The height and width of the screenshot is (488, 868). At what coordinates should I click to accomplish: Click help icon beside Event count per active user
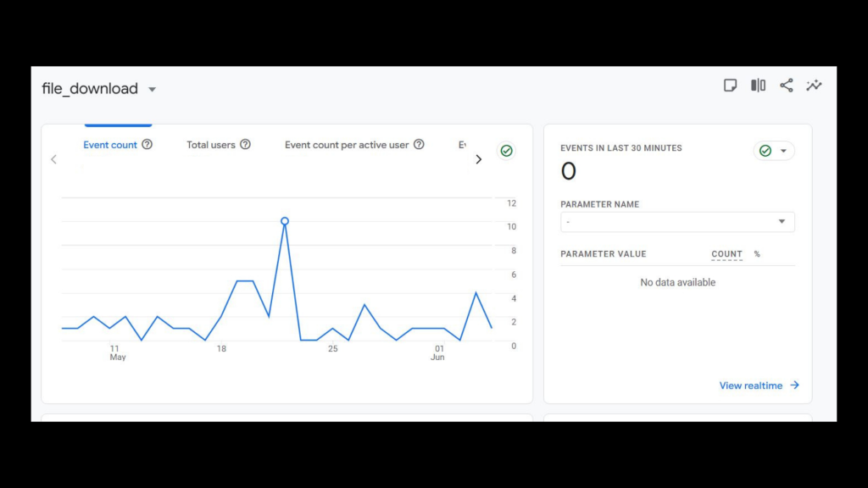pyautogui.click(x=419, y=145)
